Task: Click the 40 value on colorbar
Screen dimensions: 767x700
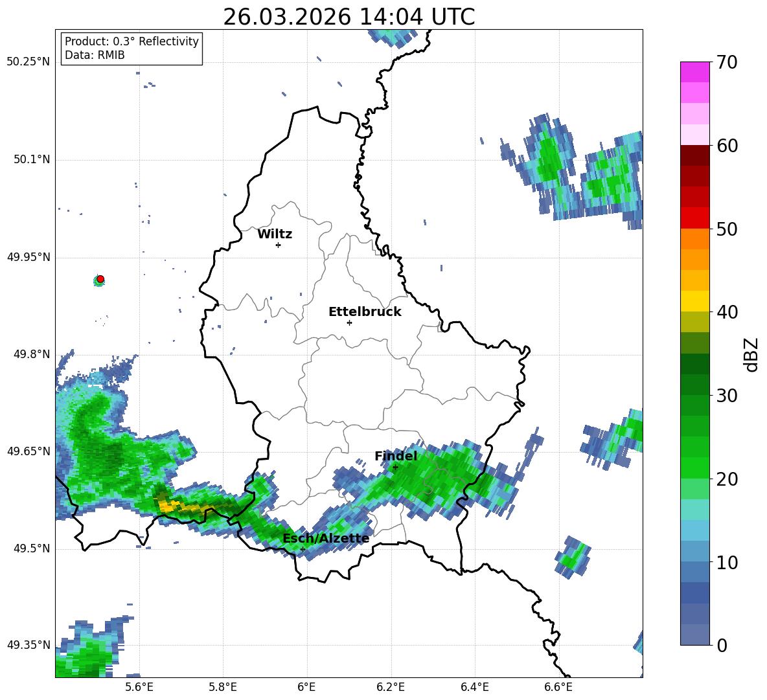Action: (727, 312)
